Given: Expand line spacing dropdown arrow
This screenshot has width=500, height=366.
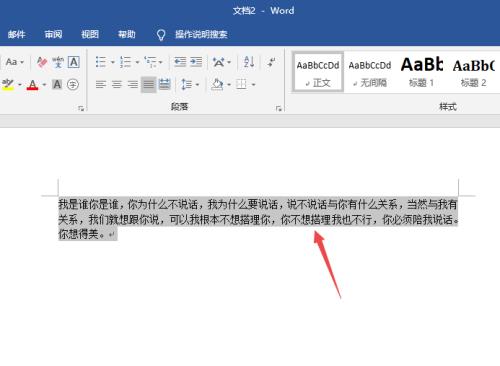Looking at the screenshot, I should (197, 85).
